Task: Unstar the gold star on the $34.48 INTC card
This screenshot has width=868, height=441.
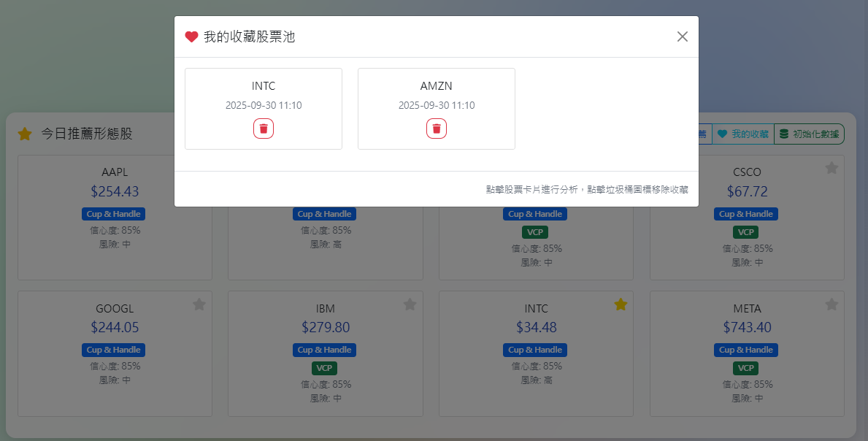Action: click(x=621, y=304)
